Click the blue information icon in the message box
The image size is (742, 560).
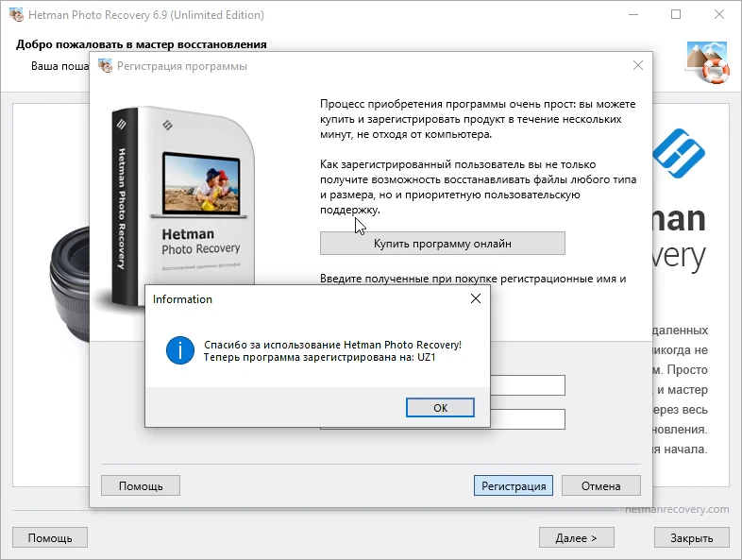(179, 350)
